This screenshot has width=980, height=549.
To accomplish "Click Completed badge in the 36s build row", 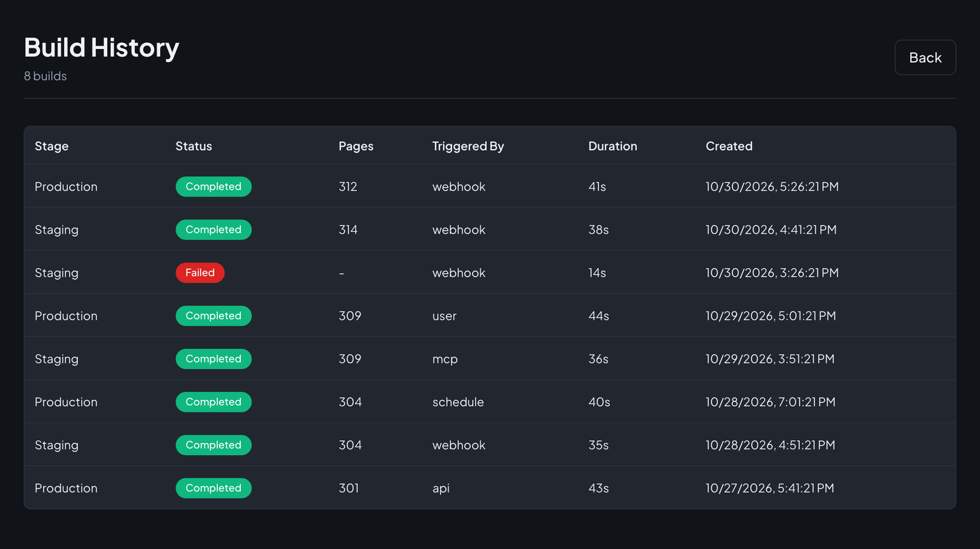I will pyautogui.click(x=214, y=359).
